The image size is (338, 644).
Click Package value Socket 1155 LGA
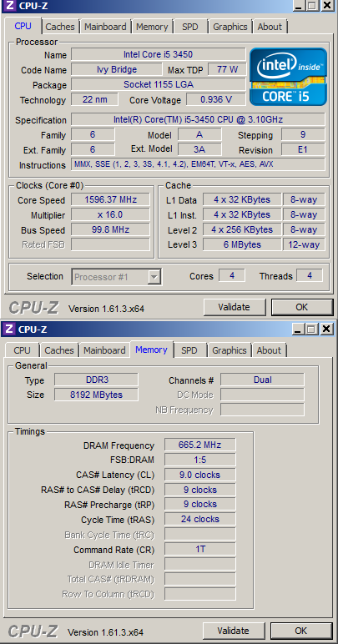click(158, 84)
